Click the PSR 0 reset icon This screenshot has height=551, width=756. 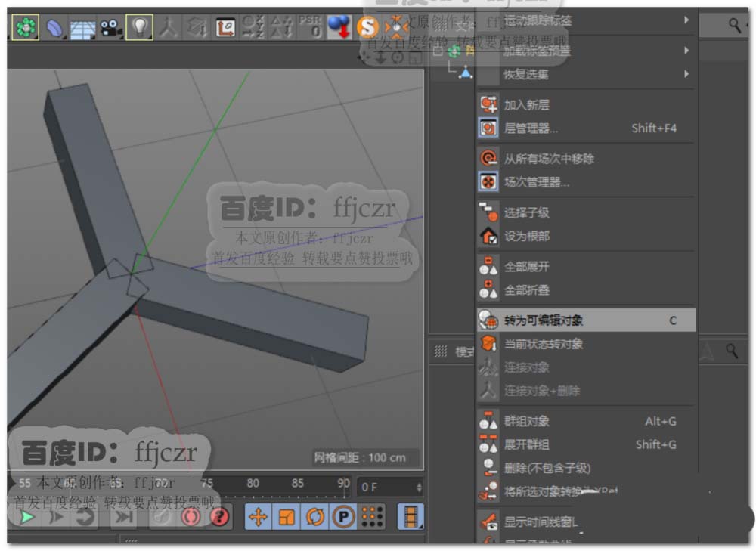pos(310,26)
